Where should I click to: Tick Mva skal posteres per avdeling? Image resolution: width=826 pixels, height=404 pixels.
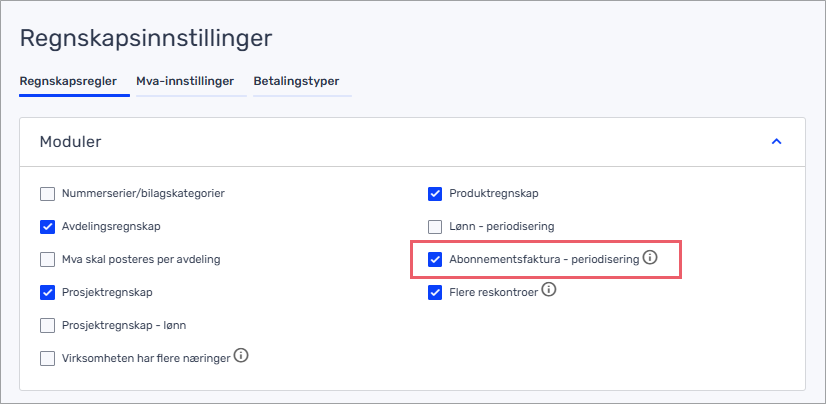(47, 260)
